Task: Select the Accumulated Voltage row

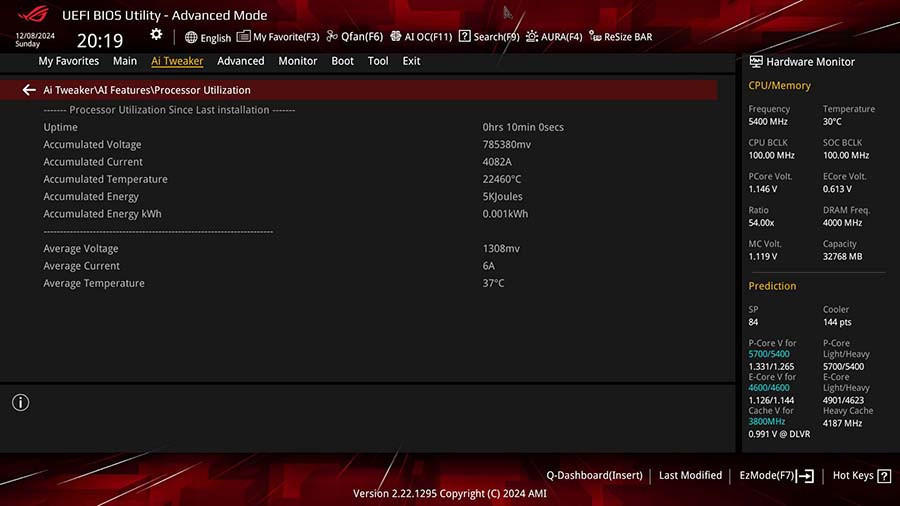Action: click(x=359, y=145)
